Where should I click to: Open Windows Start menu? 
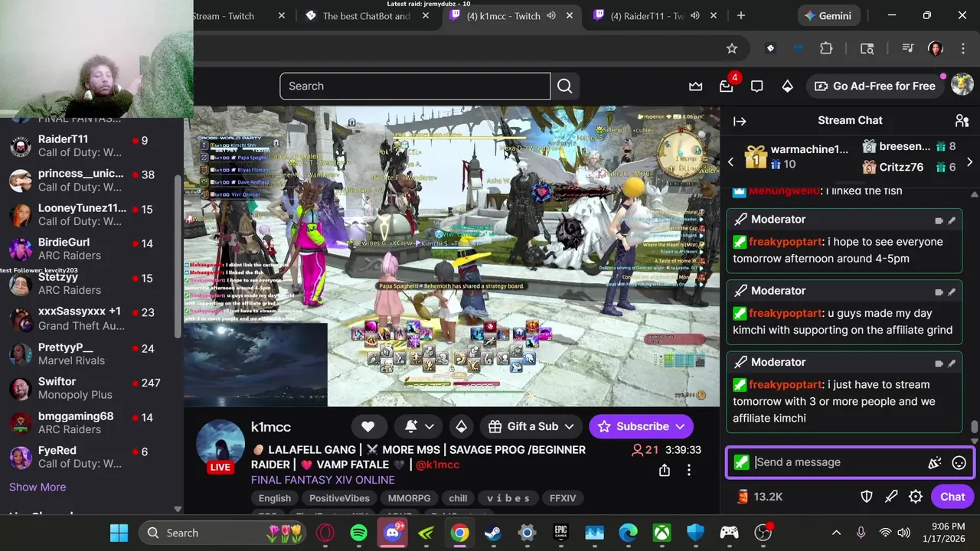click(x=119, y=533)
